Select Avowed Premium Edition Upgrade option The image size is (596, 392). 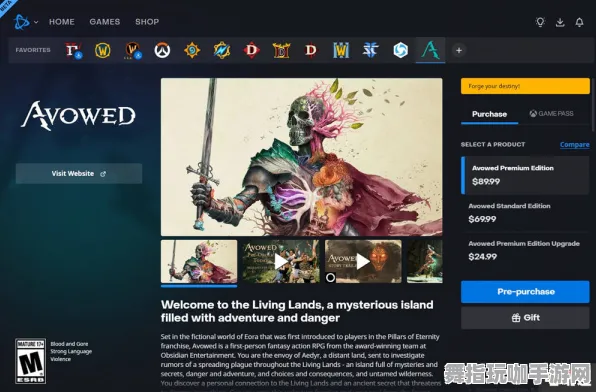pyautogui.click(x=525, y=250)
